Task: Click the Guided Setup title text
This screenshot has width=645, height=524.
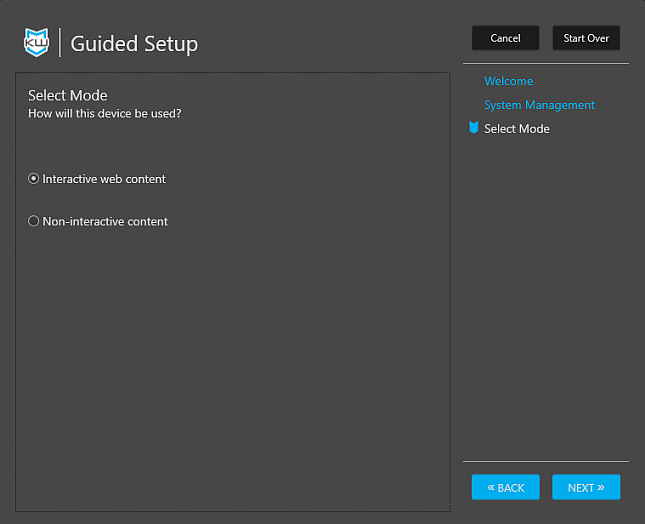Action: 134,44
